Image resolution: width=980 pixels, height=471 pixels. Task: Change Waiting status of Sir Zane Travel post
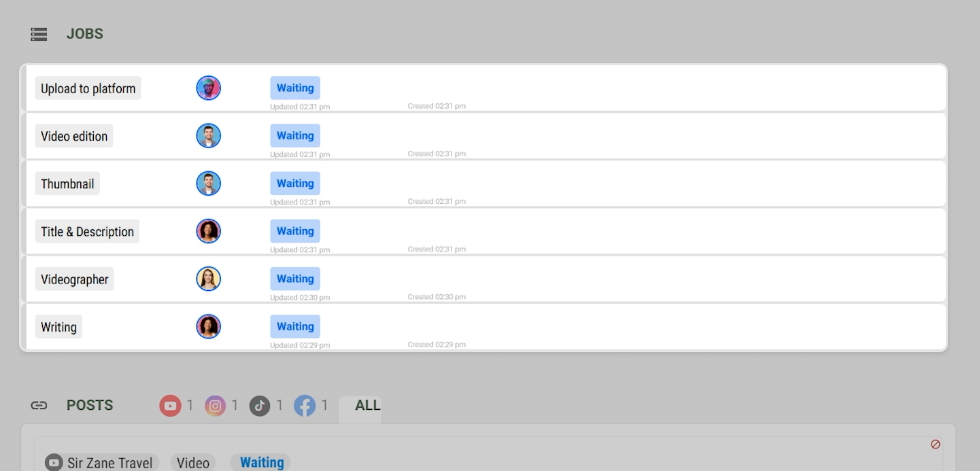click(x=261, y=463)
